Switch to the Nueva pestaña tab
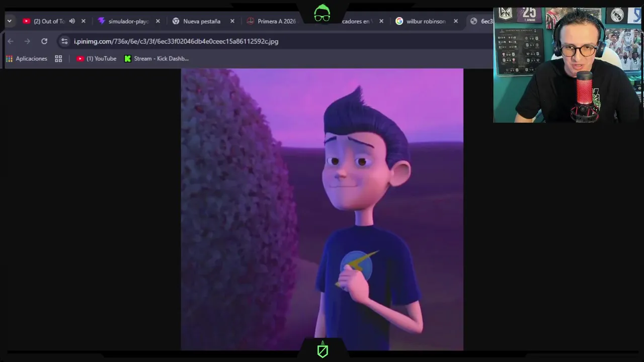Screen dimensions: 644x362 (201, 21)
